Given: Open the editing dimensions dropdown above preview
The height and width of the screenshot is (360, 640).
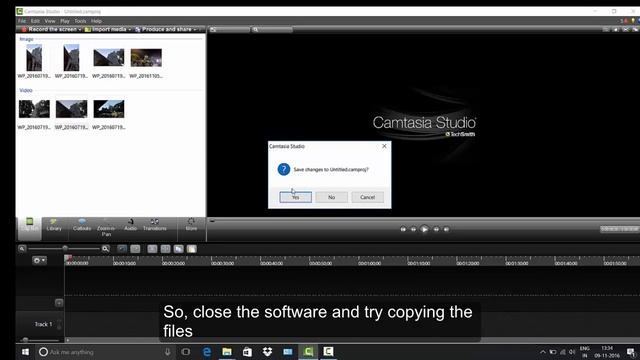Looking at the screenshot, I should click(x=229, y=29).
